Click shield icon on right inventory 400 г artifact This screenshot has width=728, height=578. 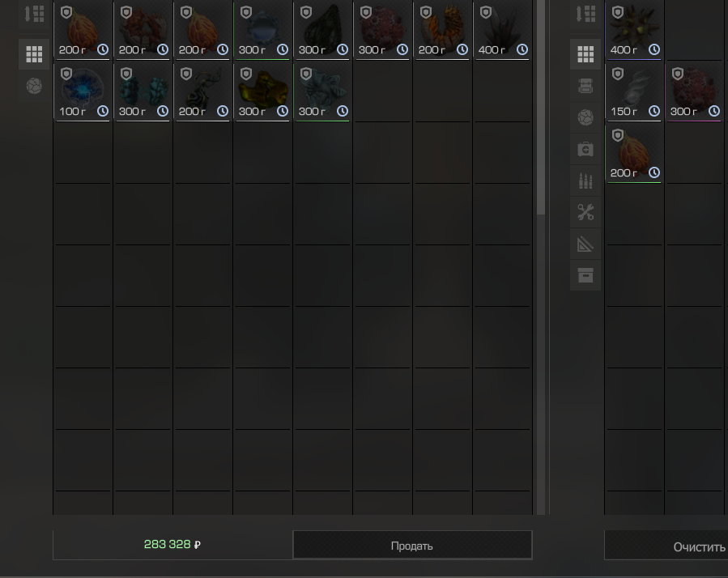pyautogui.click(x=618, y=12)
